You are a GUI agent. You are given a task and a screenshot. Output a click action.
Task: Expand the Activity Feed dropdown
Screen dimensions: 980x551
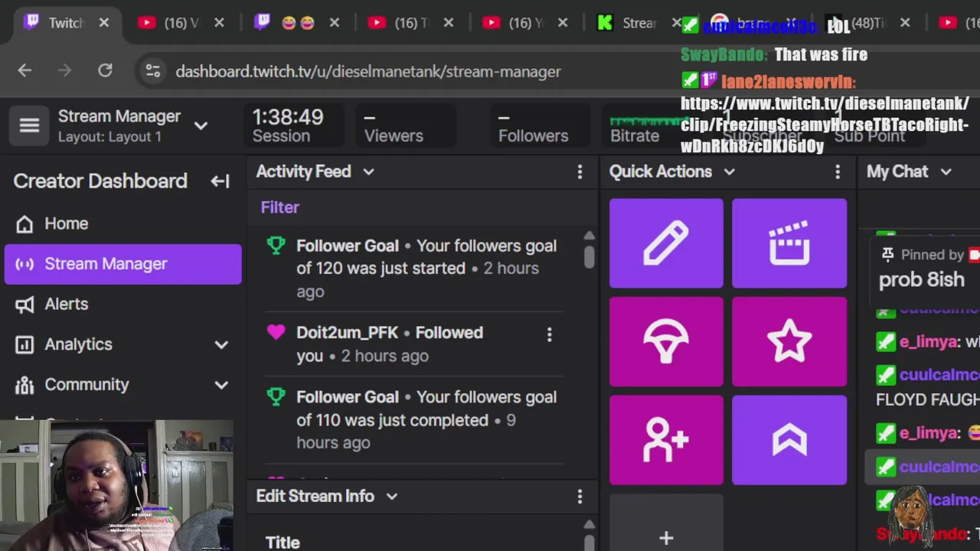point(368,172)
